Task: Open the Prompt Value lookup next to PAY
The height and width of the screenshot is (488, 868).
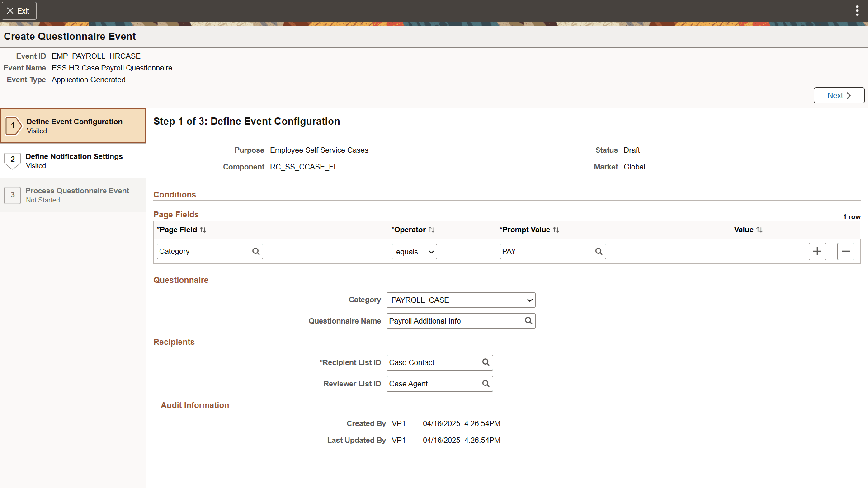Action: tap(599, 251)
